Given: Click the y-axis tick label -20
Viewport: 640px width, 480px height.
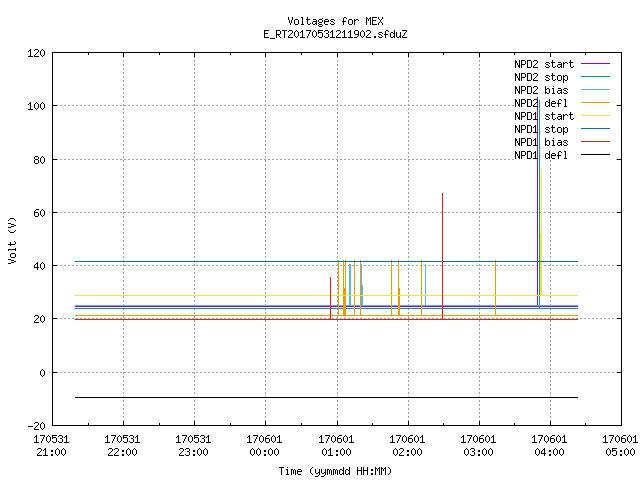Looking at the screenshot, I should [x=36, y=426].
